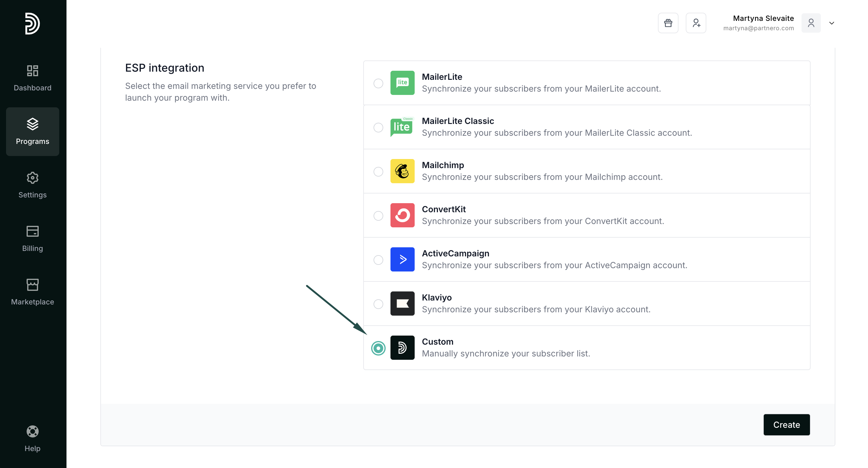Click the Partnero logo in sidebar
The image size is (868, 468).
32,24
